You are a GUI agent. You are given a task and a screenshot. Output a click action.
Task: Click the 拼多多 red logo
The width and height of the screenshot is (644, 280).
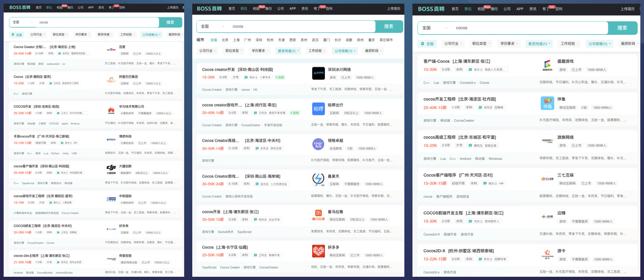point(319,251)
